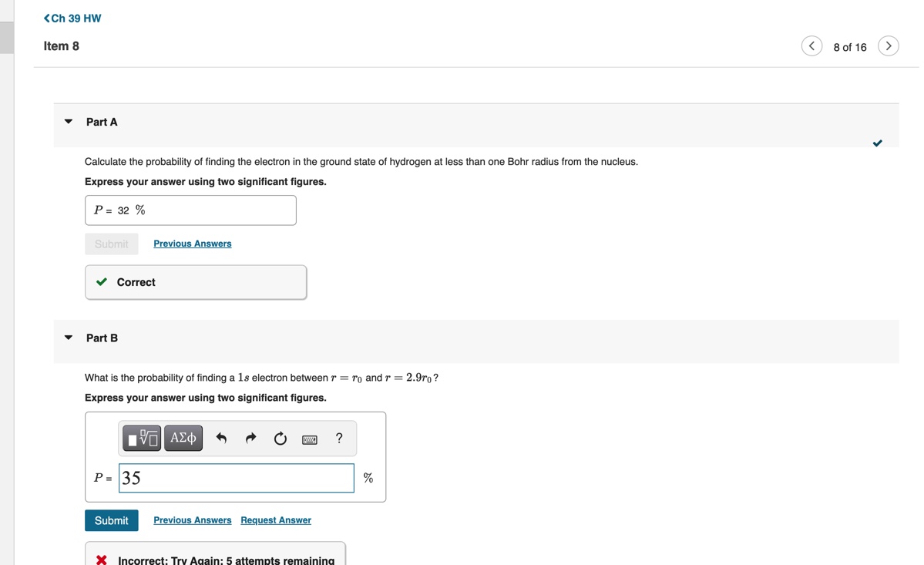
Task: Click the red X incorrect icon
Action: (102, 560)
